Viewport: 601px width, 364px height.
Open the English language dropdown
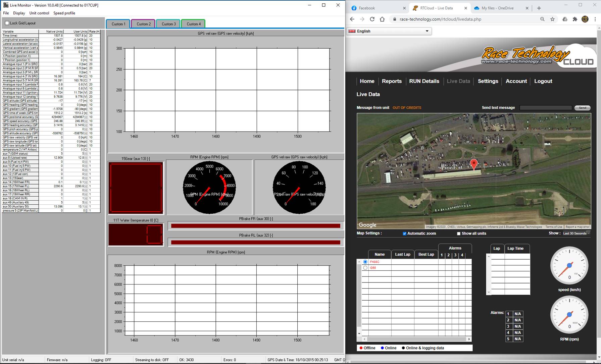point(389,31)
